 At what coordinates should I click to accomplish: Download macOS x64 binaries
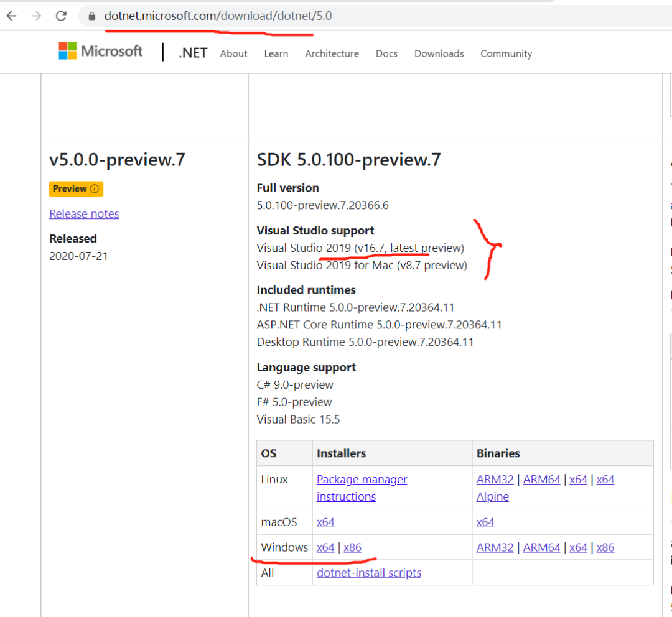tap(485, 522)
